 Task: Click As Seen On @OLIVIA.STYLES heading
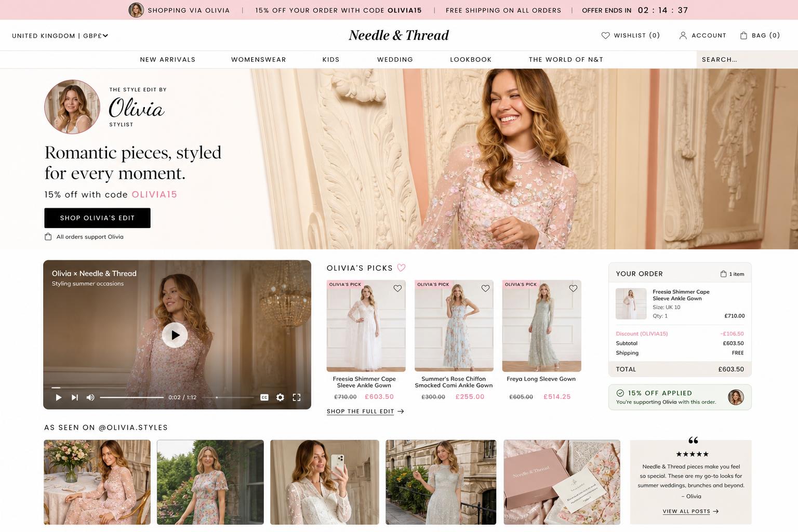(x=106, y=428)
